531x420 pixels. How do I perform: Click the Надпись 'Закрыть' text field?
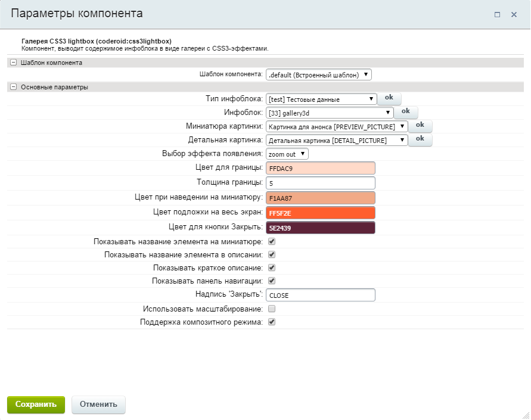[x=321, y=295]
